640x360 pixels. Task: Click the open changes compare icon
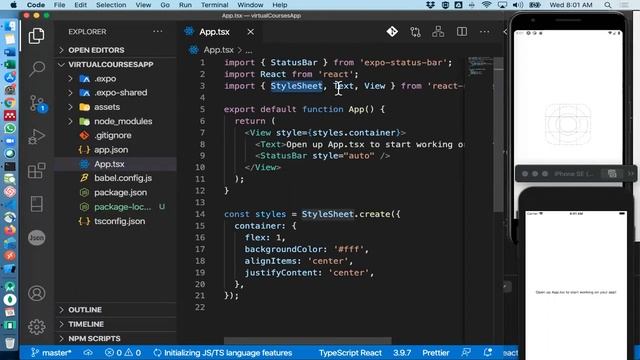pyautogui.click(x=415, y=32)
